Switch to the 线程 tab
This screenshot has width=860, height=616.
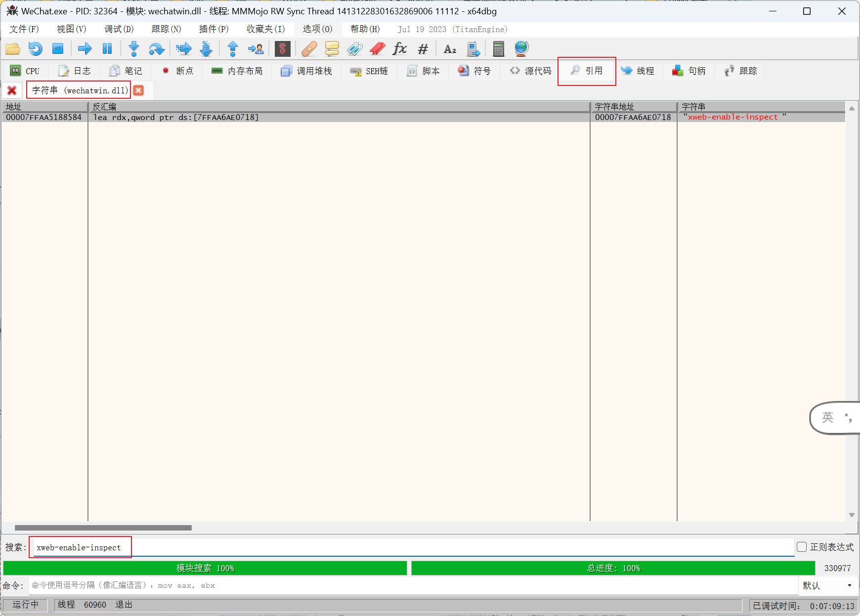pos(638,71)
